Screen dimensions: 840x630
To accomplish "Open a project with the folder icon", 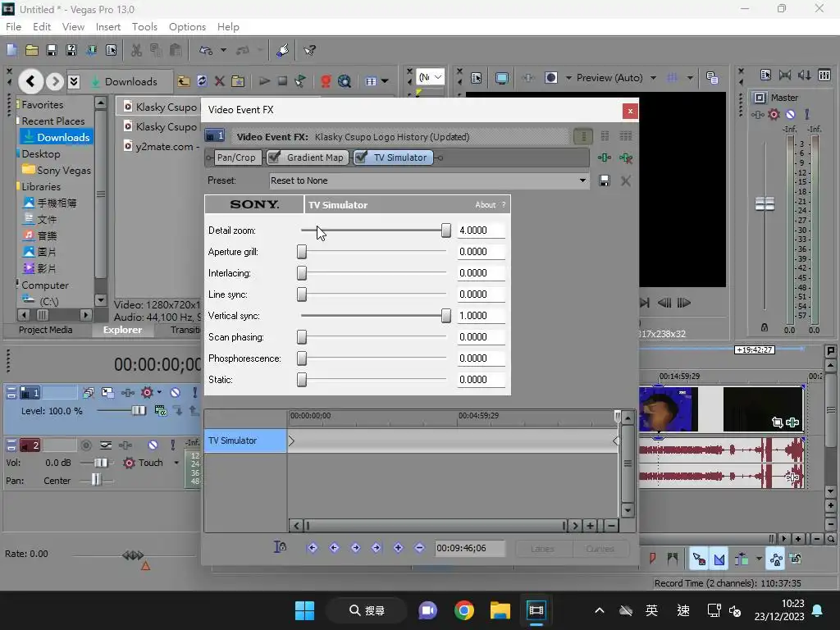I will click(x=32, y=50).
